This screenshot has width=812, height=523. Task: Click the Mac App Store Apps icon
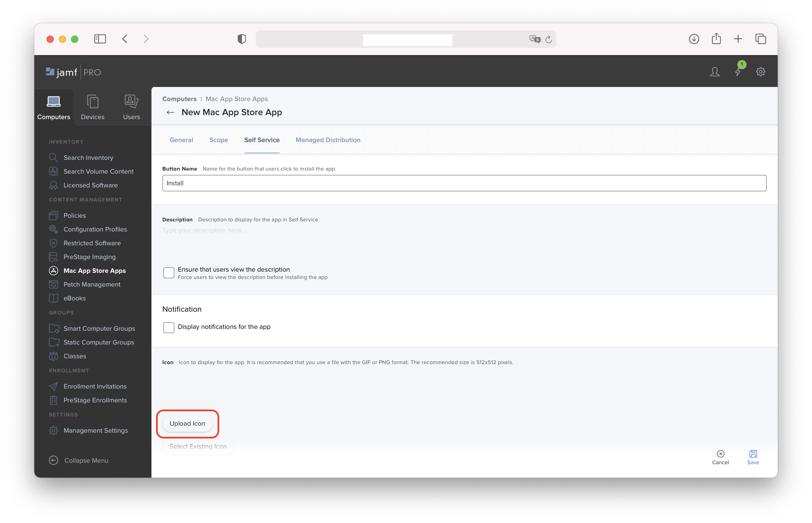click(x=54, y=271)
